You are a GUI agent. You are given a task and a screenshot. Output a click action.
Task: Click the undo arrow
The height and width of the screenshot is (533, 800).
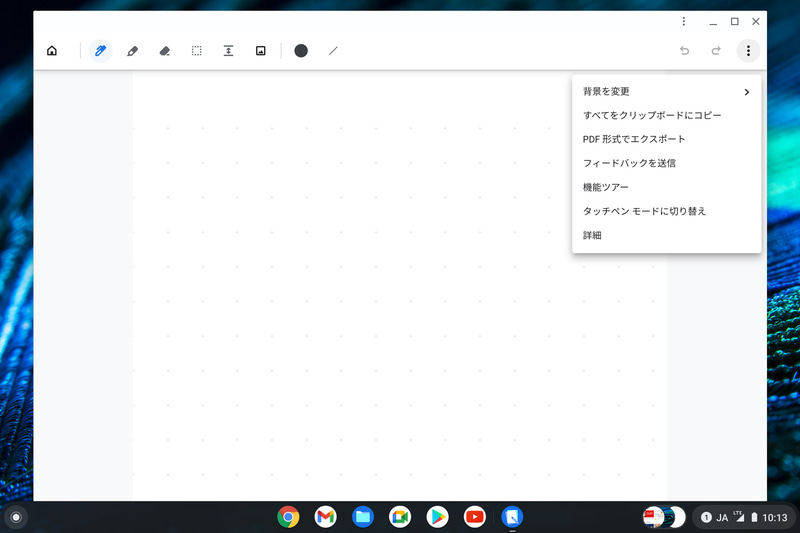coord(684,50)
